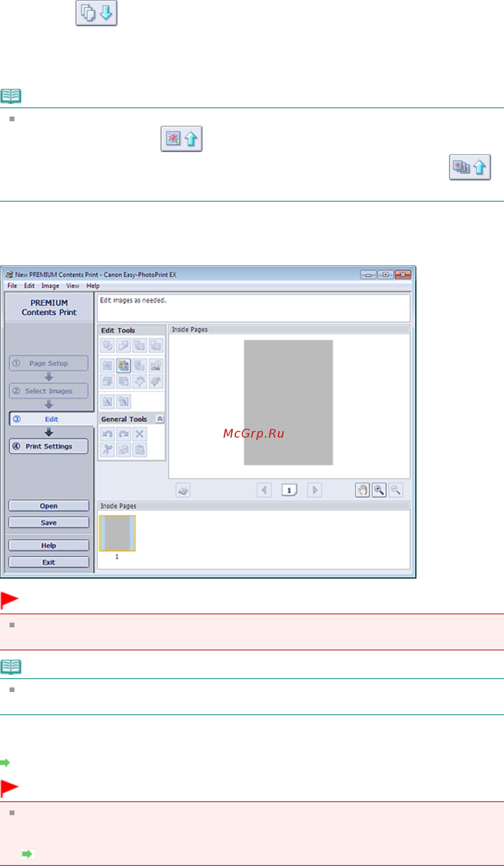Image resolution: width=504 pixels, height=866 pixels.
Task: Click the Paste clipboard icon
Action: point(139,450)
